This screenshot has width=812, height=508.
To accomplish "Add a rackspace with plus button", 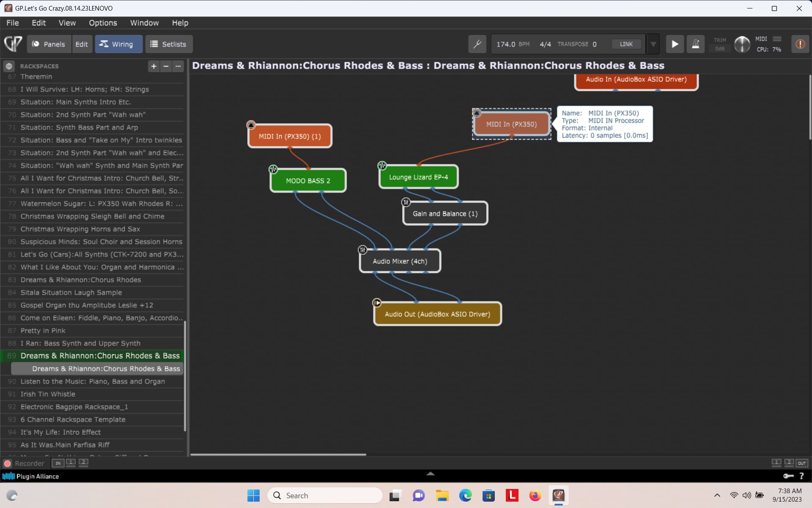I will click(154, 66).
